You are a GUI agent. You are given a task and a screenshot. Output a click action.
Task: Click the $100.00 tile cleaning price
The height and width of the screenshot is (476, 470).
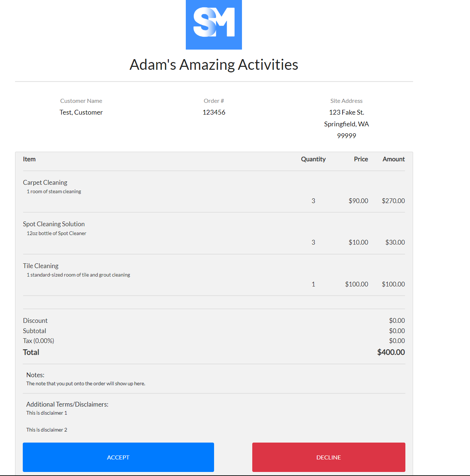[x=357, y=284]
